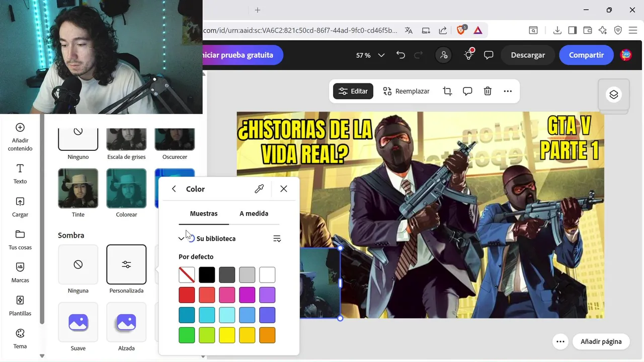Choose the green color swatch
This screenshot has height=362, width=644.
[187, 335]
